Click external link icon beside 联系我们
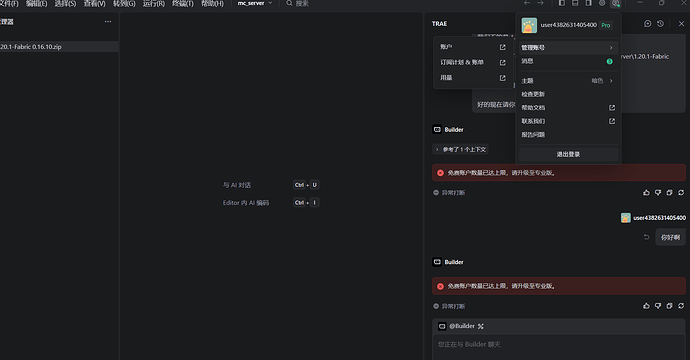Image resolution: width=690 pixels, height=360 pixels. click(612, 121)
